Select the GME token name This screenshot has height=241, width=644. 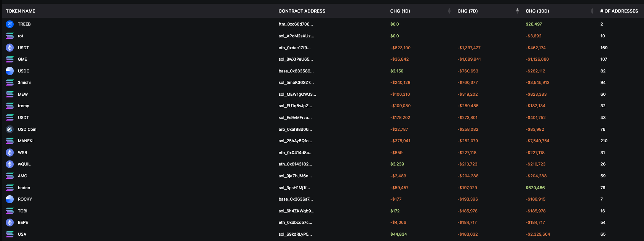click(22, 59)
